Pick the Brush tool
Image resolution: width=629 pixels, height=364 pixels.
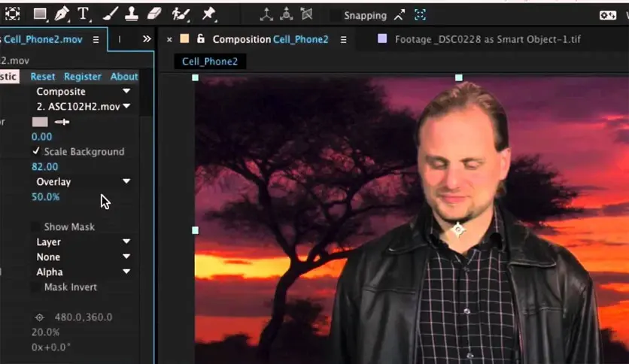(x=110, y=14)
